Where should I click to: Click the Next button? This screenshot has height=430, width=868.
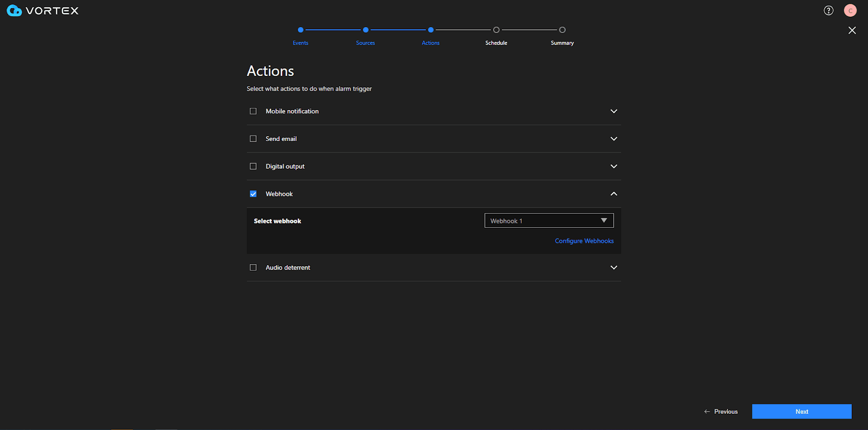tap(801, 412)
